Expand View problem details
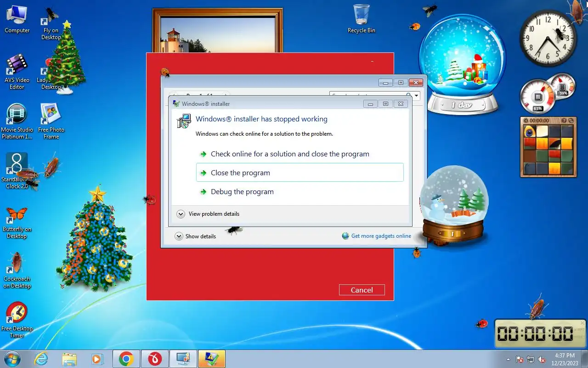This screenshot has height=368, width=588. pos(208,214)
